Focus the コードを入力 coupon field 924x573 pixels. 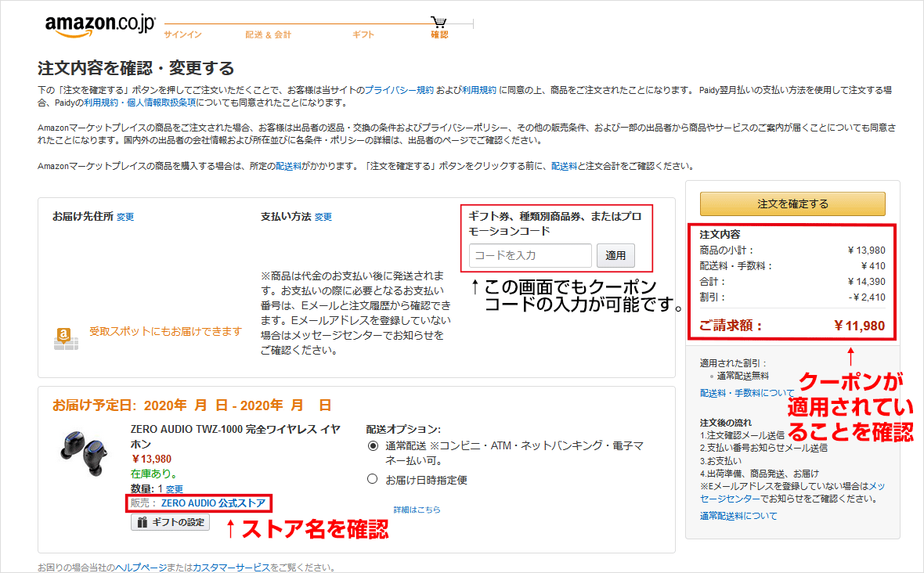[x=530, y=256]
